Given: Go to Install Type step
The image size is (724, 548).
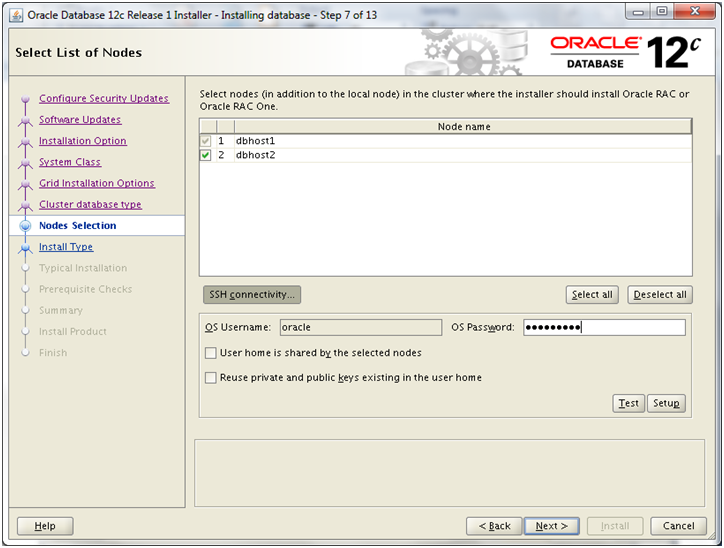Looking at the screenshot, I should coord(66,247).
